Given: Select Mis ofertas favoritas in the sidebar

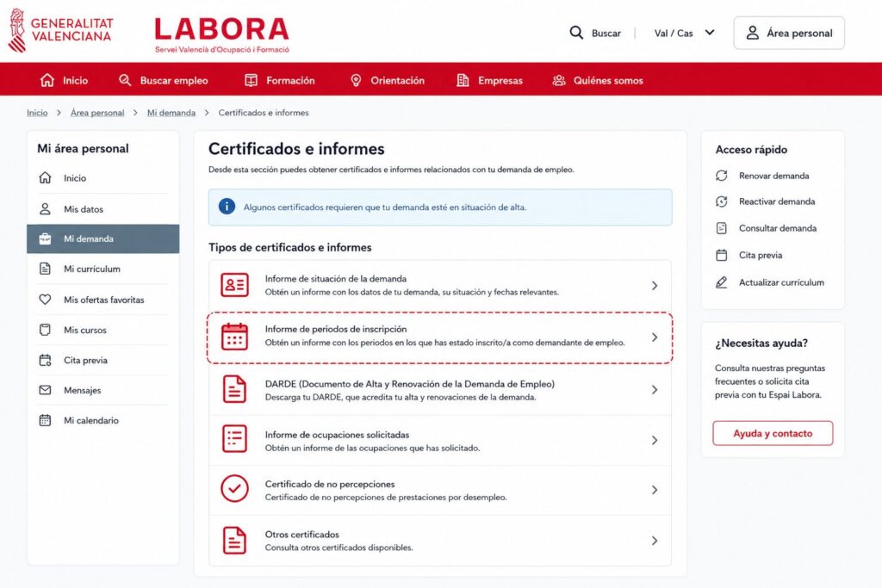Looking at the screenshot, I should tap(103, 300).
